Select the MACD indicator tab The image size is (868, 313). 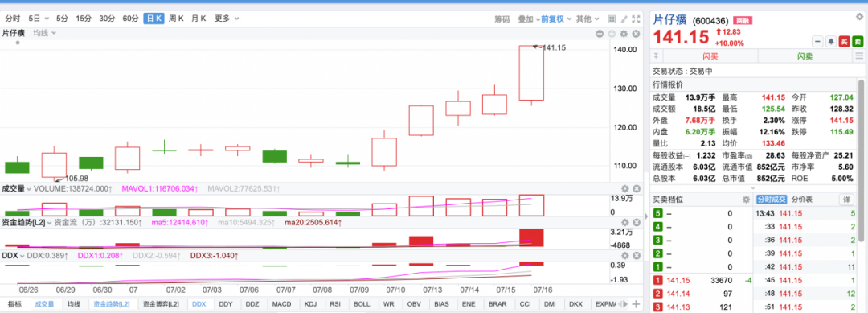tap(281, 303)
